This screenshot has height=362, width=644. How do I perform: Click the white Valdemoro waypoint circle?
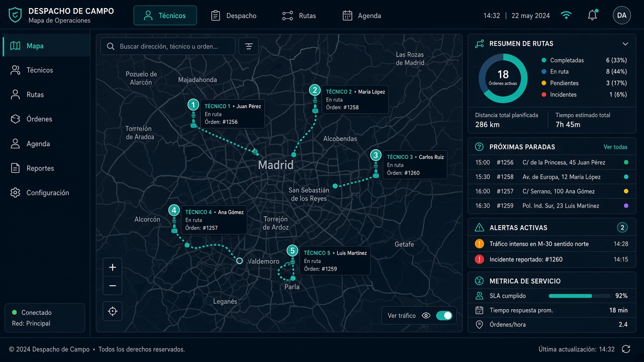click(x=239, y=260)
